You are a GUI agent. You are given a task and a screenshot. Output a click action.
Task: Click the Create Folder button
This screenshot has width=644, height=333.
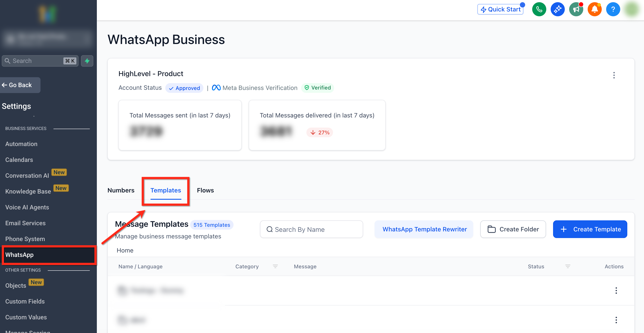[513, 229]
